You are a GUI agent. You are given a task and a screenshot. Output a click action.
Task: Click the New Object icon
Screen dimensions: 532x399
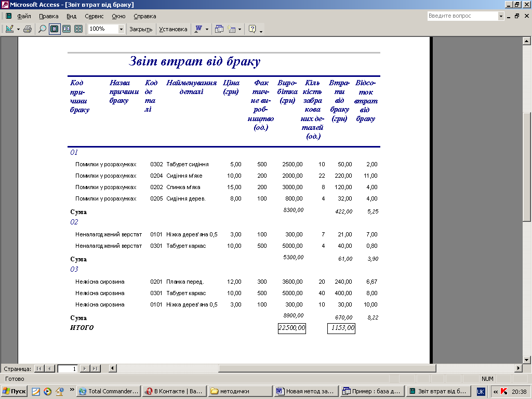[231, 29]
